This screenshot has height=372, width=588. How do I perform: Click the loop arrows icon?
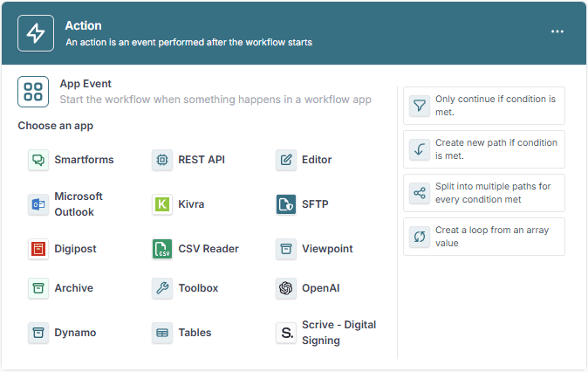[x=420, y=237]
